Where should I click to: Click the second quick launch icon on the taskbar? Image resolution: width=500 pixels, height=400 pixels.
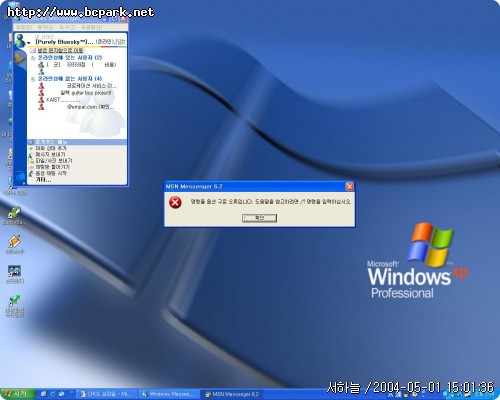pyautogui.click(x=53, y=394)
